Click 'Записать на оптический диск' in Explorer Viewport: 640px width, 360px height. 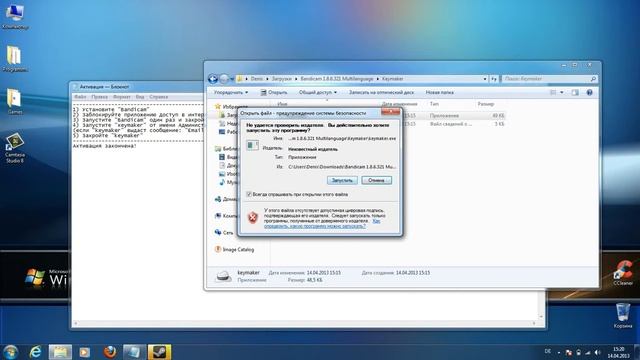(x=381, y=93)
